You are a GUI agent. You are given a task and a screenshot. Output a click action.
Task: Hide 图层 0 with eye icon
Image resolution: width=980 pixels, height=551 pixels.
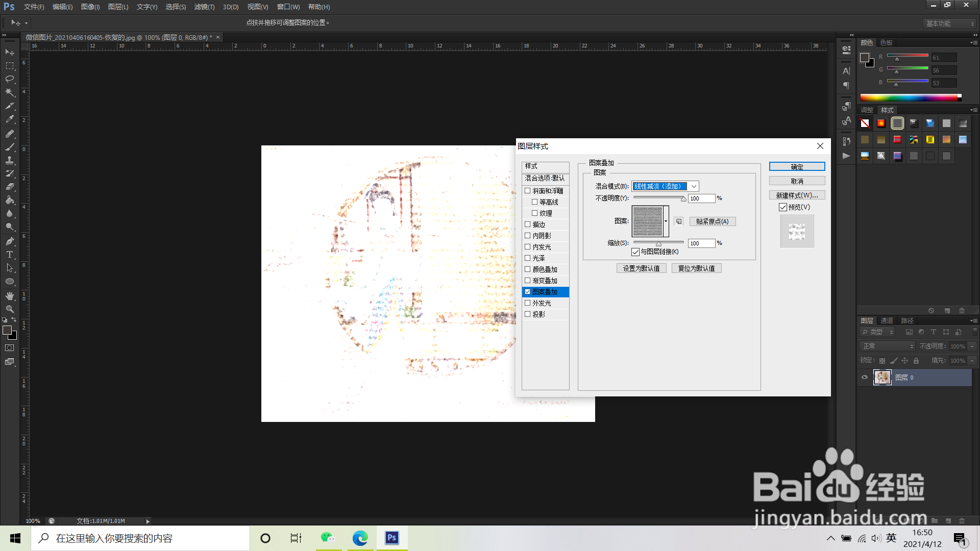(865, 378)
